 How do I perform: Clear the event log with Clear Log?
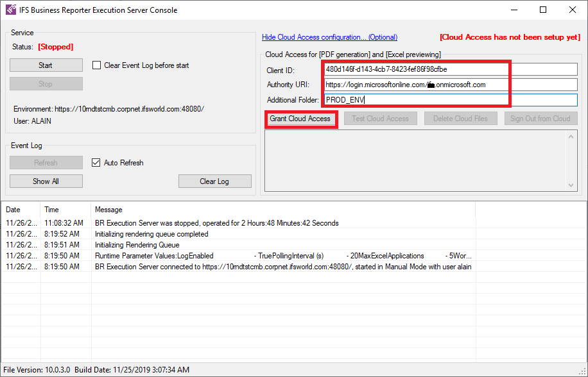coord(215,181)
